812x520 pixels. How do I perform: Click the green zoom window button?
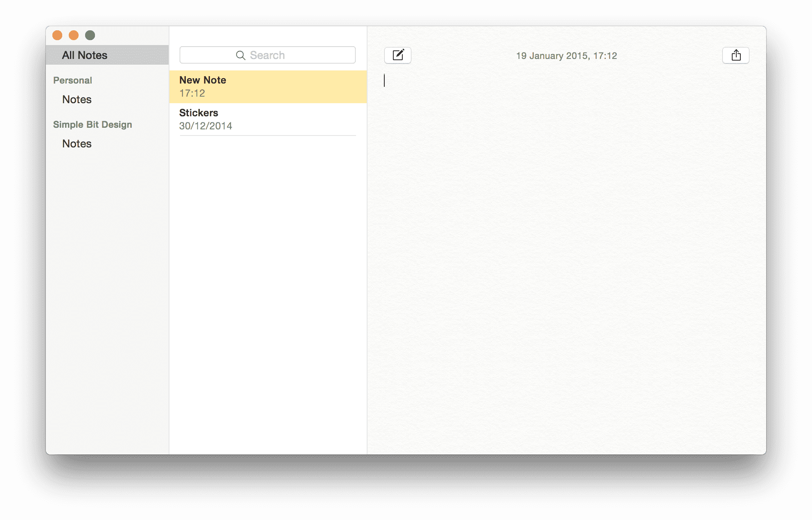tap(90, 35)
